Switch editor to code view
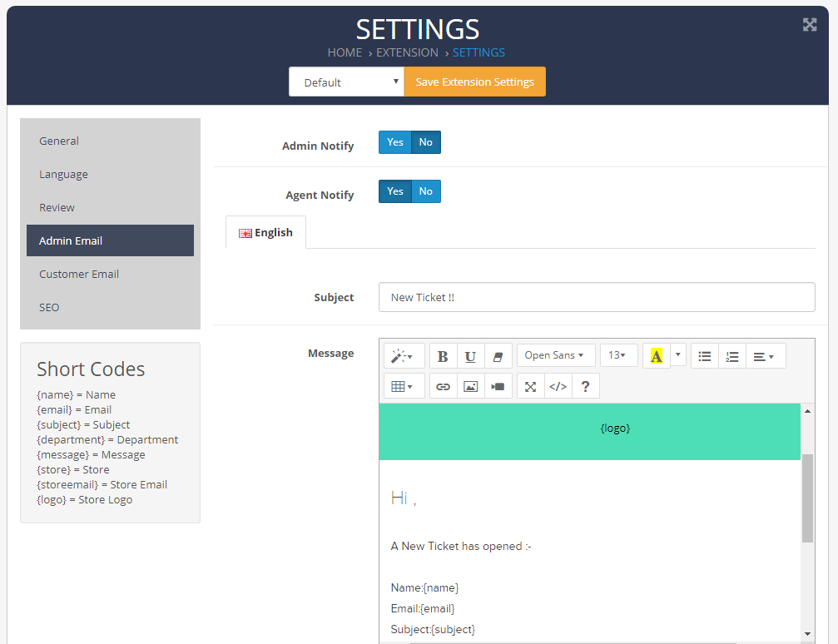Viewport: 838px width, 644px height. click(558, 386)
